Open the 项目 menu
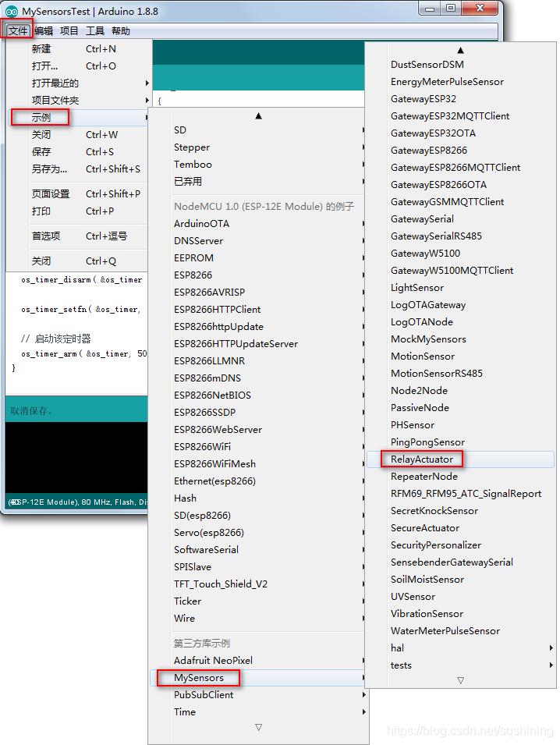The height and width of the screenshot is (745, 560). pos(69,31)
